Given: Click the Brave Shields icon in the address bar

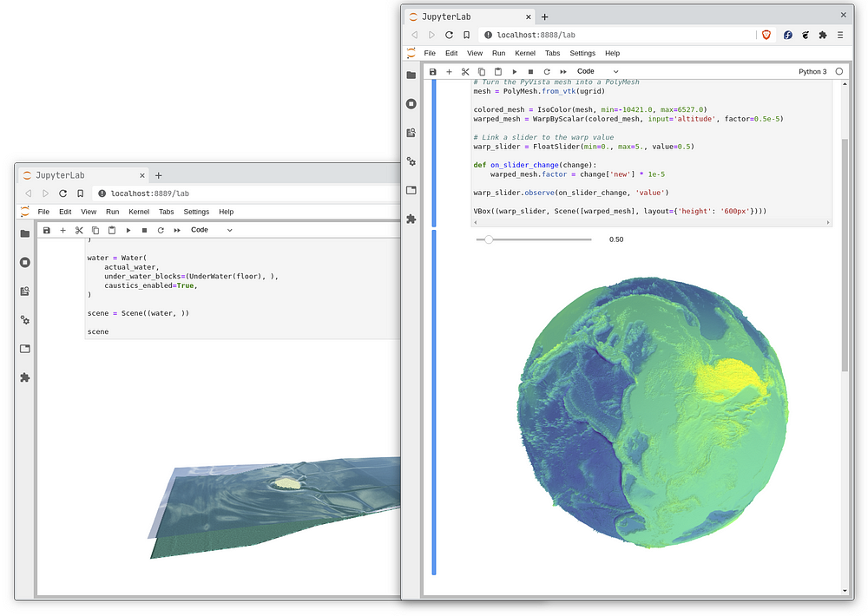Looking at the screenshot, I should click(766, 35).
